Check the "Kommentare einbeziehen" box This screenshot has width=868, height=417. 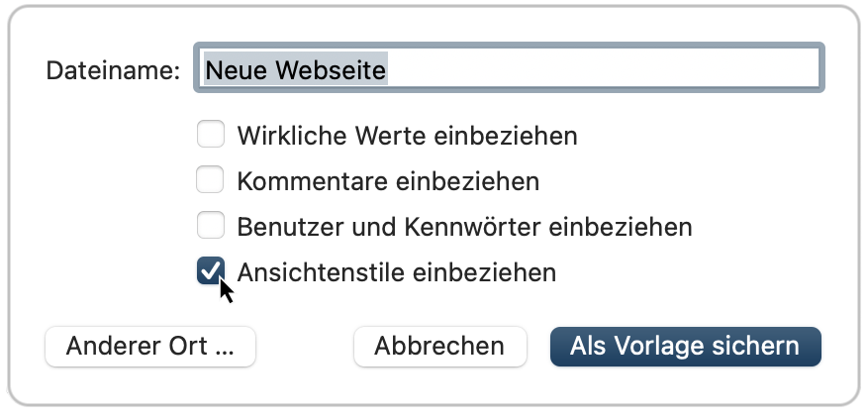(211, 181)
